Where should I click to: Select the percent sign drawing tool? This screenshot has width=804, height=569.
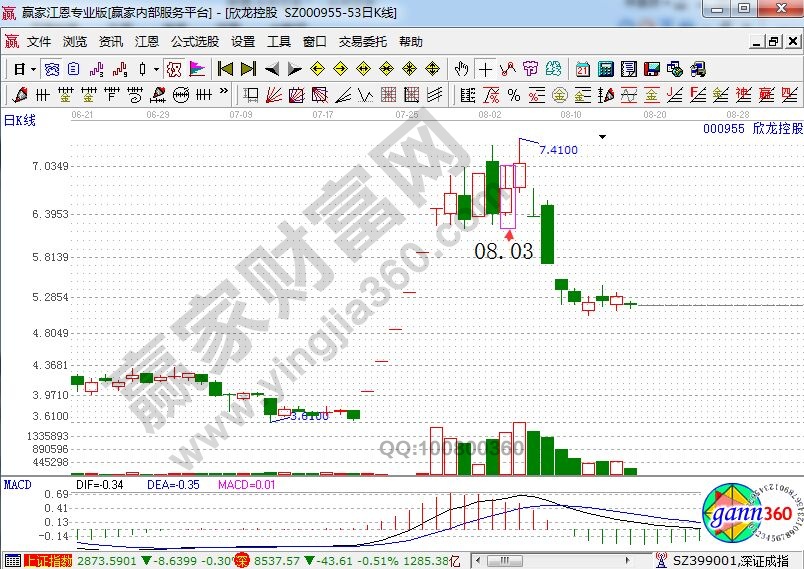click(x=513, y=95)
